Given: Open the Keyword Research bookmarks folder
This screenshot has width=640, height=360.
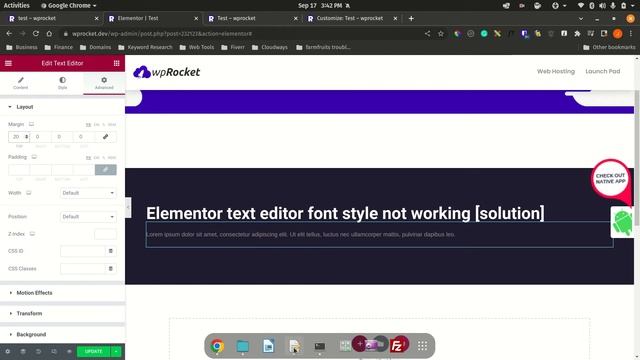Looking at the screenshot, I should tap(145, 47).
